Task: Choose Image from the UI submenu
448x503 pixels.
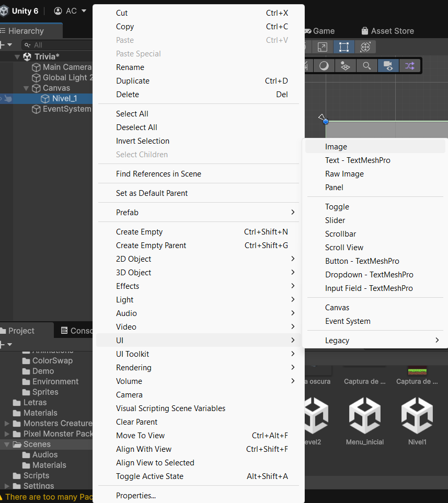Action: tap(375, 147)
